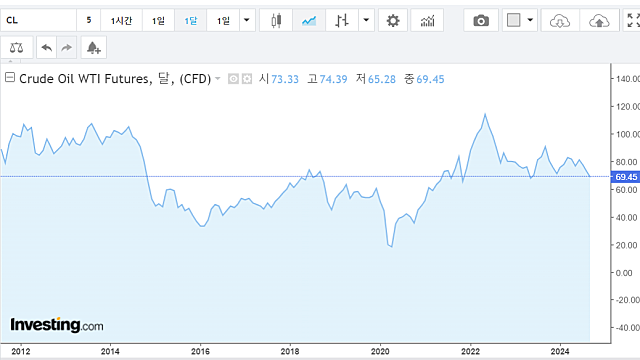
Task: Load chart from cloud download icon
Action: pyautogui.click(x=560, y=20)
